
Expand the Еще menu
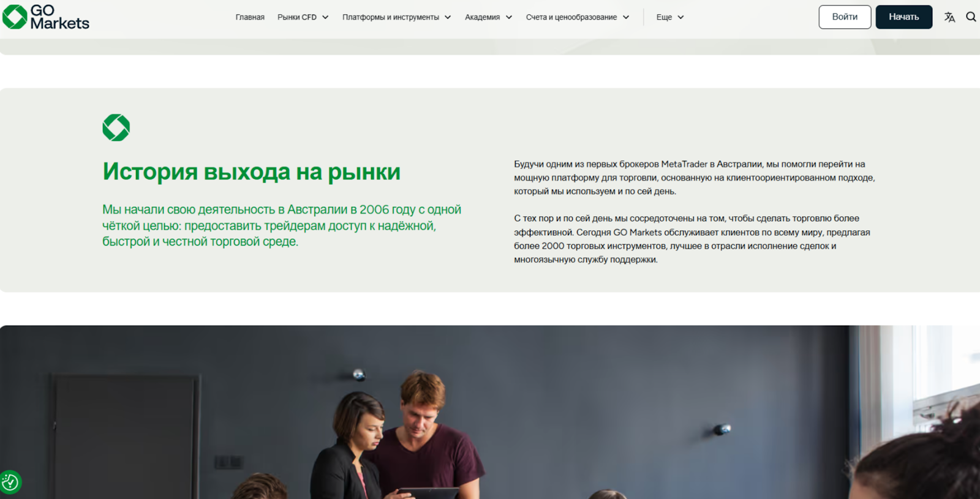pyautogui.click(x=669, y=17)
